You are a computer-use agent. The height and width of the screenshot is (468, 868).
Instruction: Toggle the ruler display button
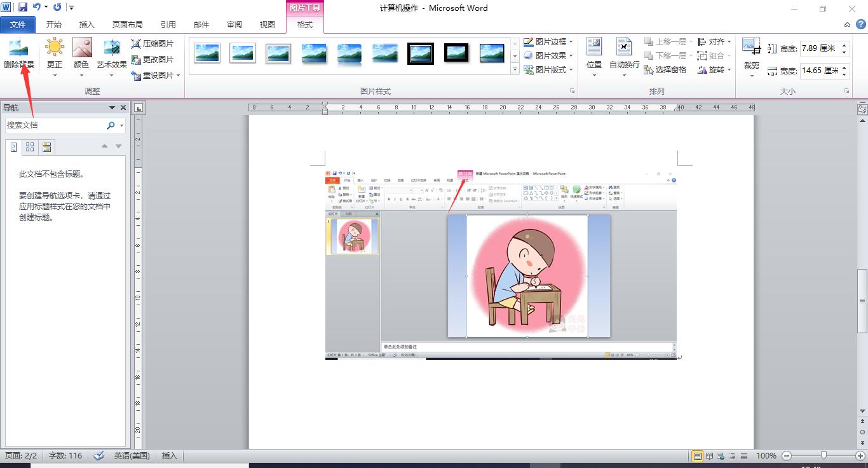[862, 109]
